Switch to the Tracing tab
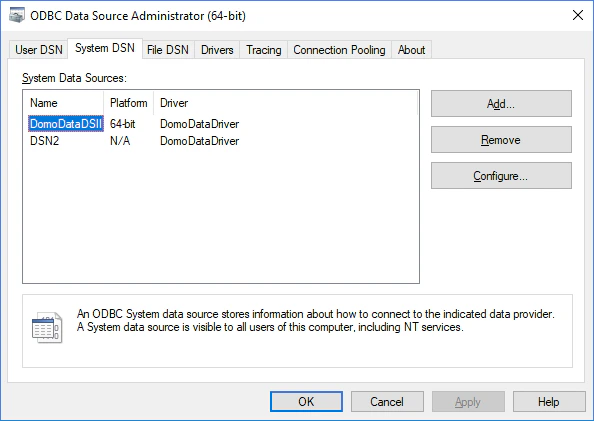 click(x=264, y=50)
